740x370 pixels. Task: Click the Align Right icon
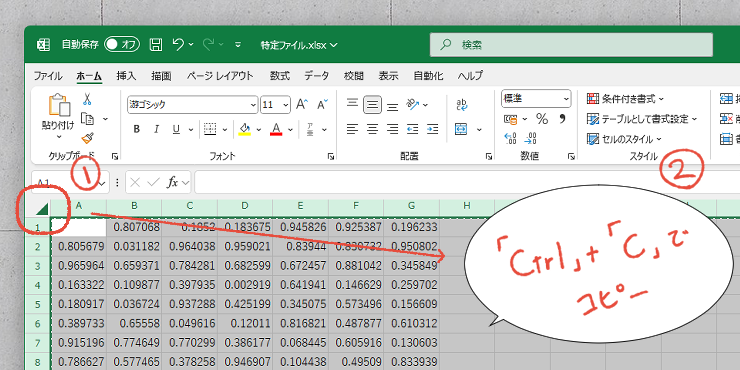tap(392, 129)
